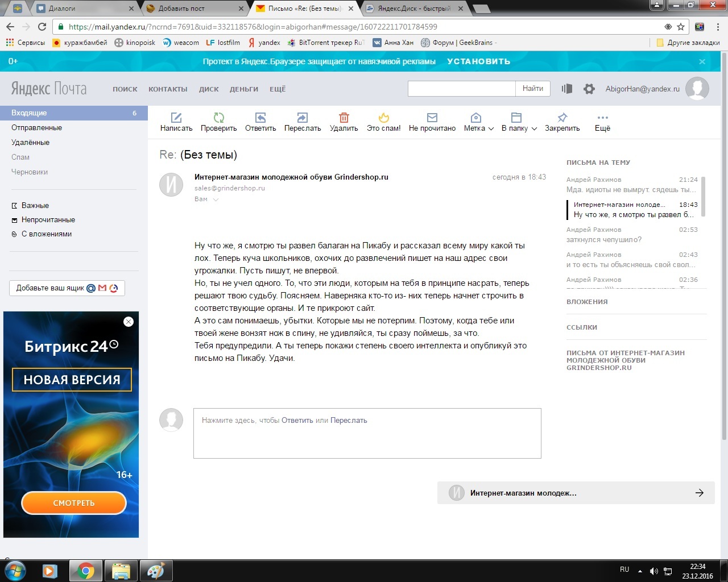This screenshot has height=582, width=728.
Task: Bookmark the page with the star icon
Action: point(681,27)
